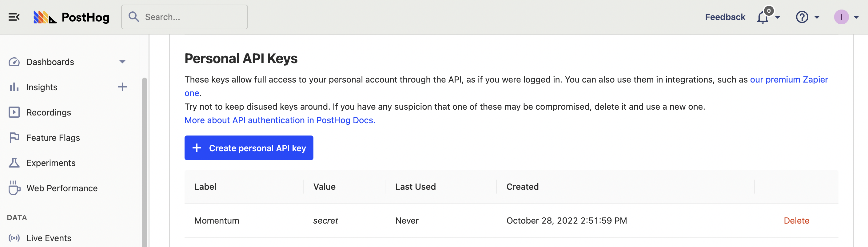Open API authentication docs link

click(x=280, y=120)
